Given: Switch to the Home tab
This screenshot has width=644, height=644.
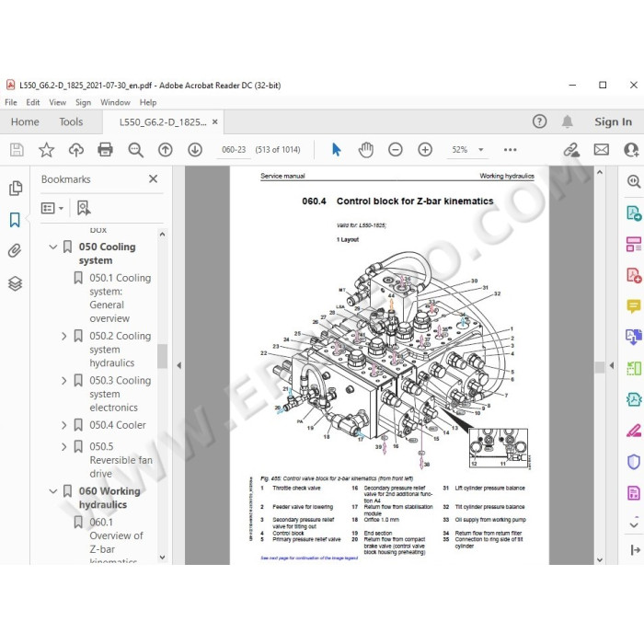Looking at the screenshot, I should pyautogui.click(x=25, y=121).
